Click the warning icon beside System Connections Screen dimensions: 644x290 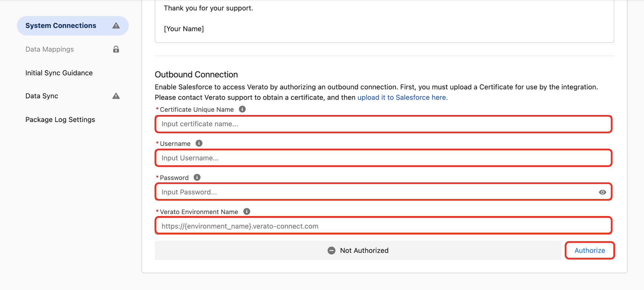116,26
